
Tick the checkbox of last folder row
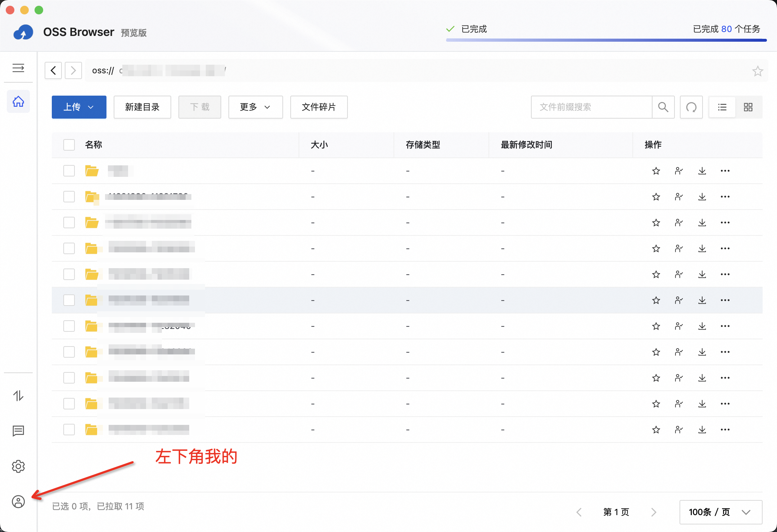69,430
